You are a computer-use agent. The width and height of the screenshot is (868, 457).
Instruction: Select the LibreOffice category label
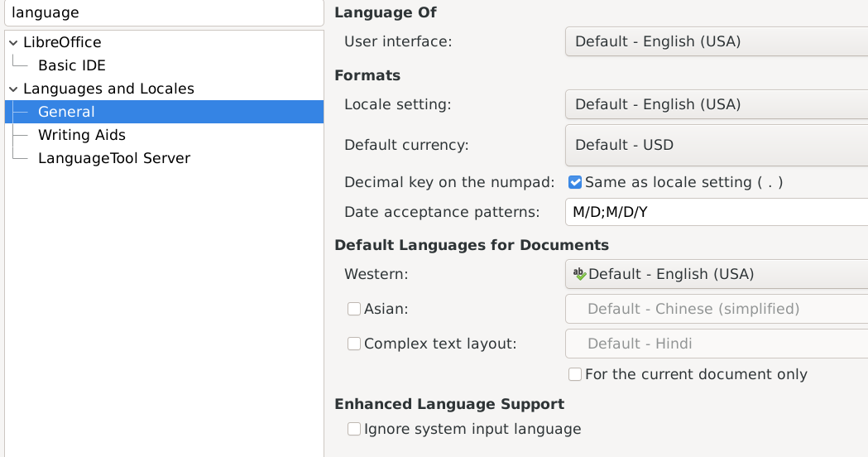pos(62,42)
